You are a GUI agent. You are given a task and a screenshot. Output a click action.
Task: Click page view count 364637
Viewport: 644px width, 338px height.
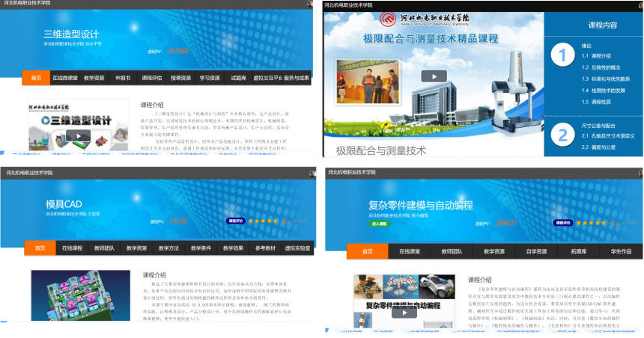tap(506, 223)
